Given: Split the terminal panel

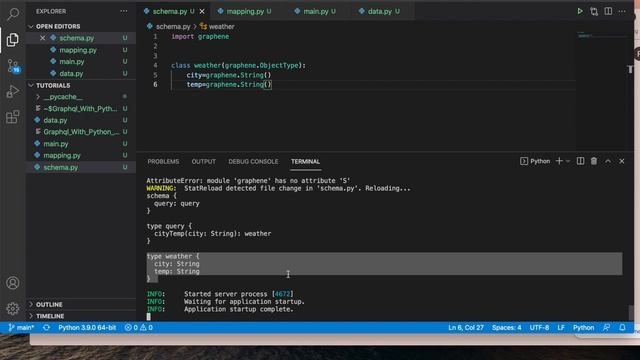Looking at the screenshot, I should tap(580, 161).
